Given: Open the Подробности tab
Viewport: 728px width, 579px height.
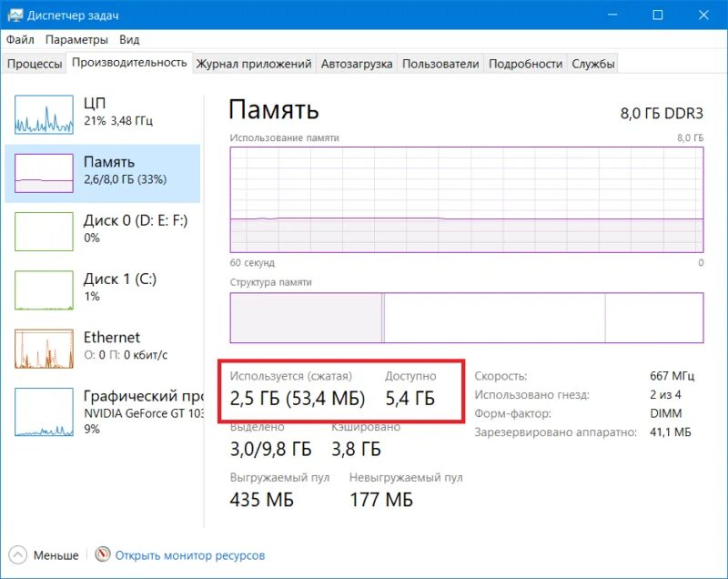Looking at the screenshot, I should tap(525, 64).
